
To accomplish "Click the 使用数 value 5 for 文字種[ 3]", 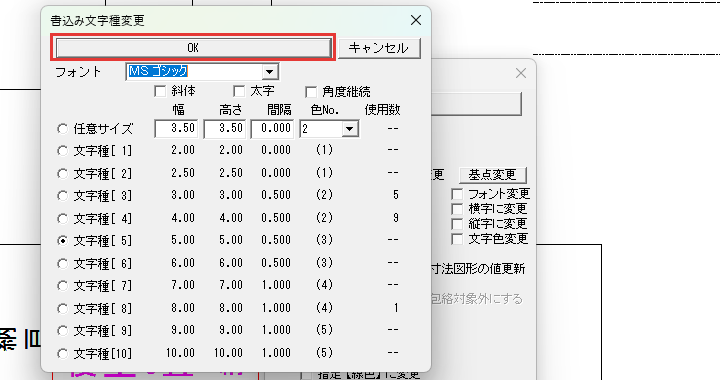I will [x=395, y=195].
